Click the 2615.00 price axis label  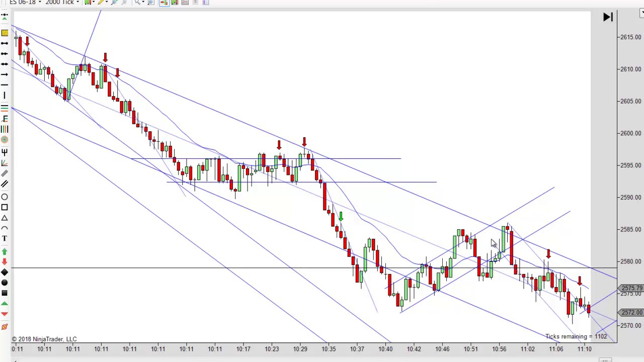(x=631, y=37)
